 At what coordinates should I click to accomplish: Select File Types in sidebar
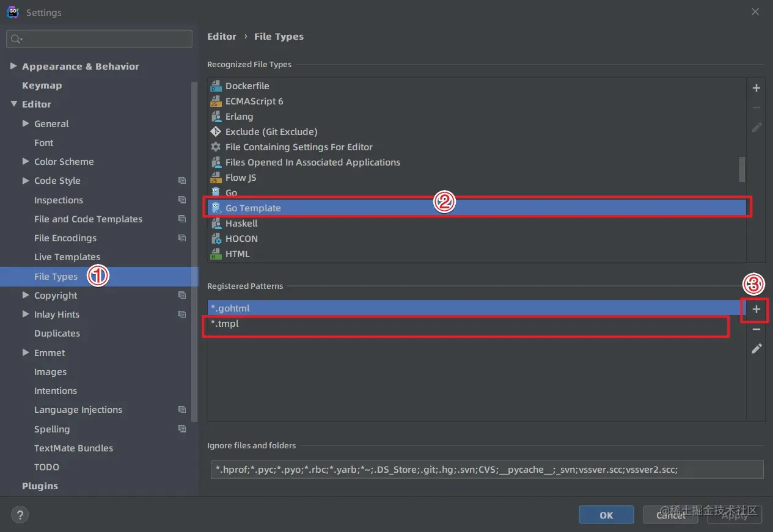pos(99,276)
